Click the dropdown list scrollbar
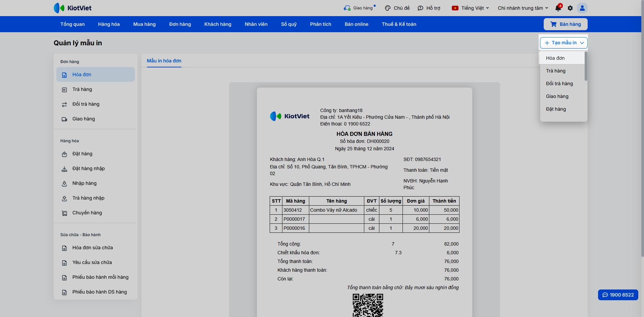This screenshot has height=317, width=644. click(586, 66)
